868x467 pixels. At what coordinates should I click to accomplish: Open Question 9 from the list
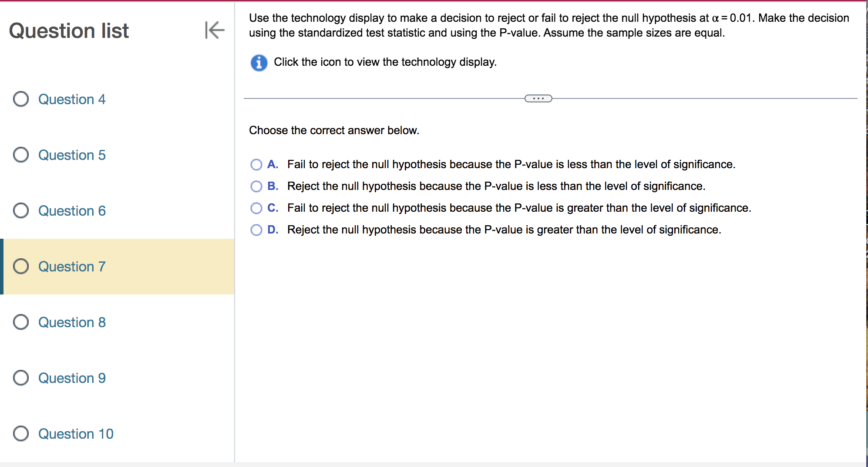(x=72, y=378)
